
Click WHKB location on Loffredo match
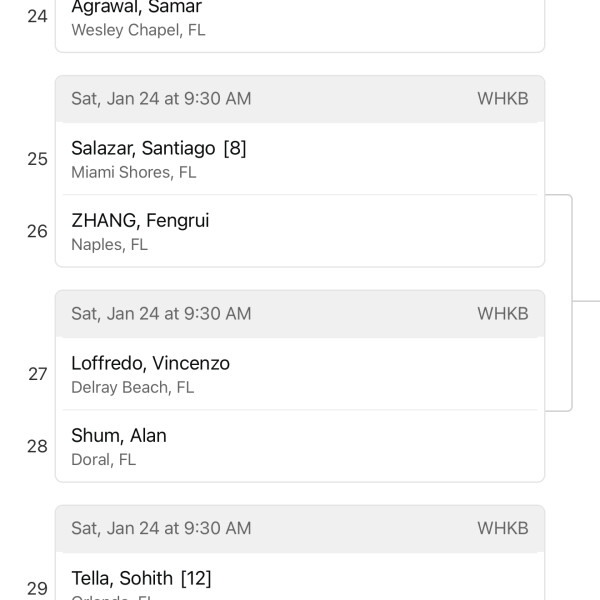coord(503,314)
